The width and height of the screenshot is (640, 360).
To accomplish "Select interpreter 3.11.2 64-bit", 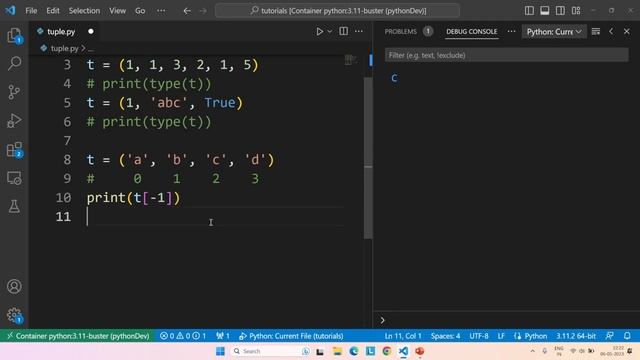I will [576, 336].
